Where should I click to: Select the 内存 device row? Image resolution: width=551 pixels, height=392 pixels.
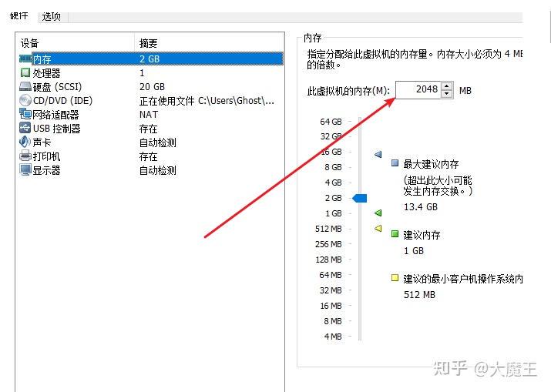click(x=151, y=59)
